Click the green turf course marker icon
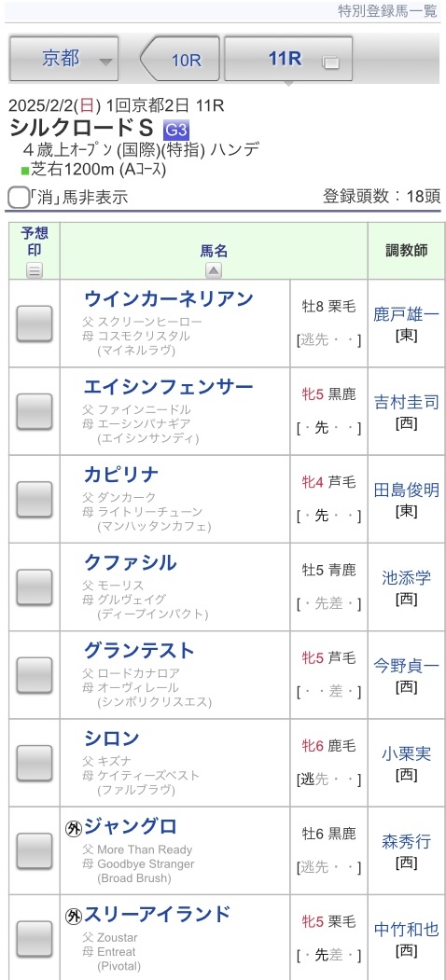Viewport: 446px width, 980px height. click(25, 170)
